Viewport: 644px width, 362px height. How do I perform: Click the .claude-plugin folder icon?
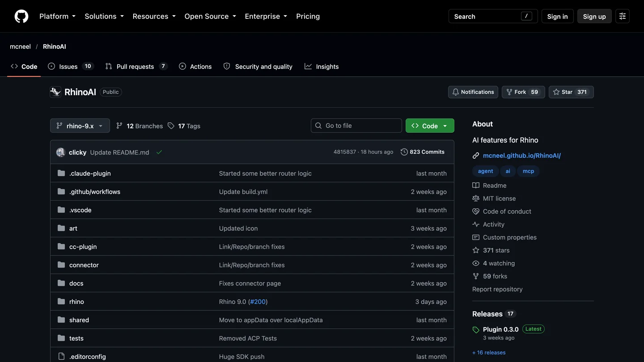(x=61, y=173)
